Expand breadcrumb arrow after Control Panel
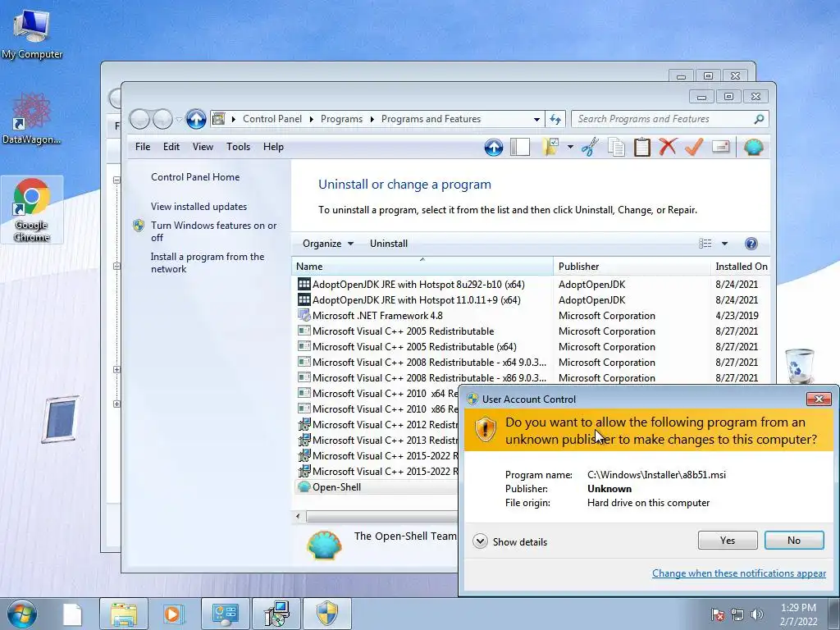This screenshot has height=630, width=840. click(x=311, y=119)
